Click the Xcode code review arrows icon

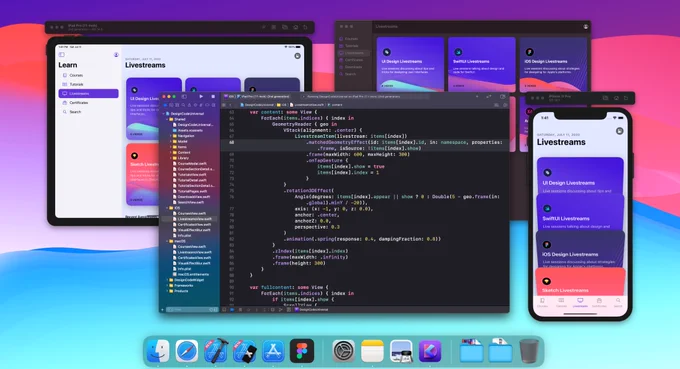[489, 96]
